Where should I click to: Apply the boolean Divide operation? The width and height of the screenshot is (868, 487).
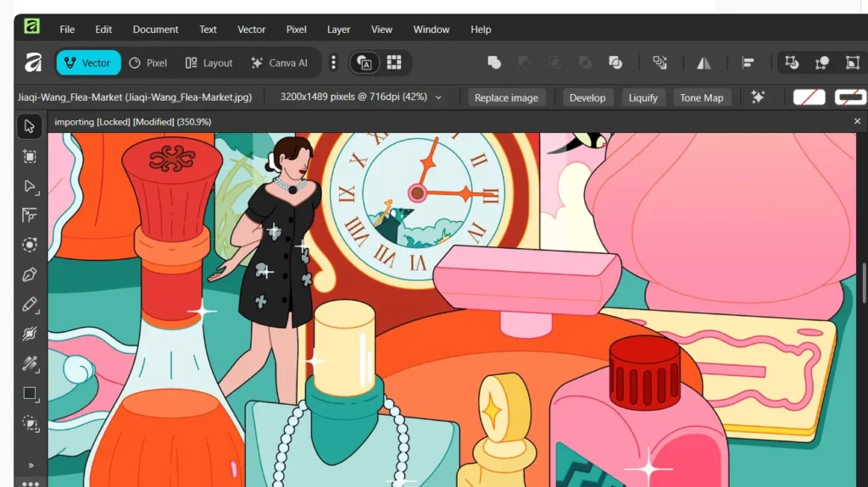click(x=615, y=63)
